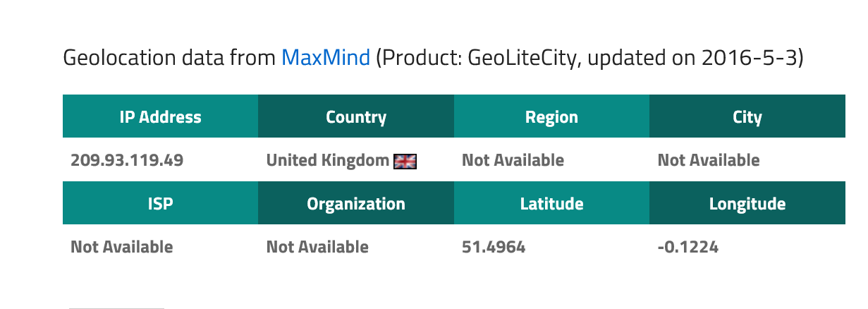This screenshot has height=309, width=868.
Task: Click the latitude value 51.4964
Action: pos(494,247)
